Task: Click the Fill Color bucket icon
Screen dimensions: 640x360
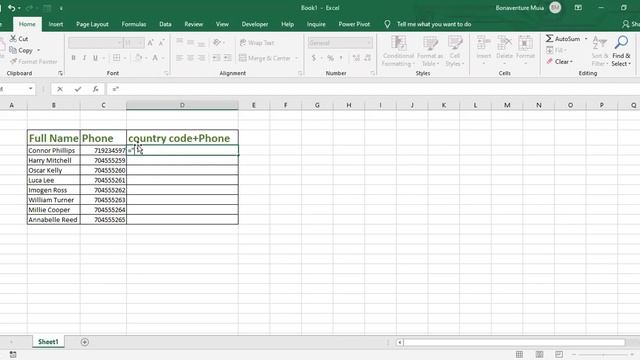Action: pyautogui.click(x=139, y=58)
